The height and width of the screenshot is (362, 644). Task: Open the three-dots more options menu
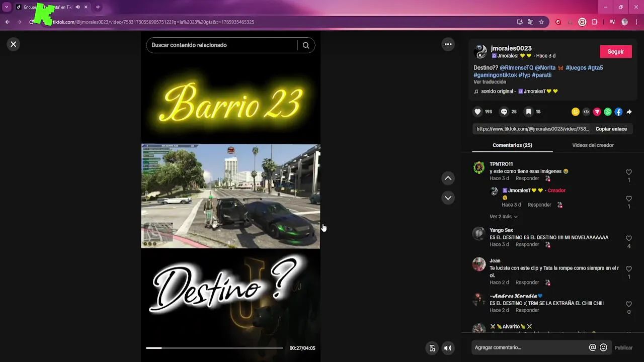pos(448,44)
